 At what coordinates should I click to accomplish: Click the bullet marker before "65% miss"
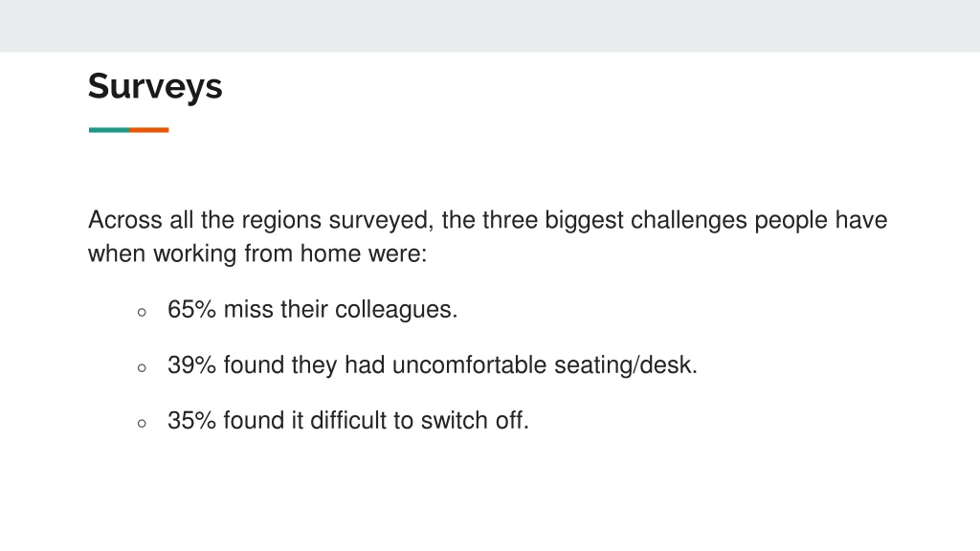[142, 312]
